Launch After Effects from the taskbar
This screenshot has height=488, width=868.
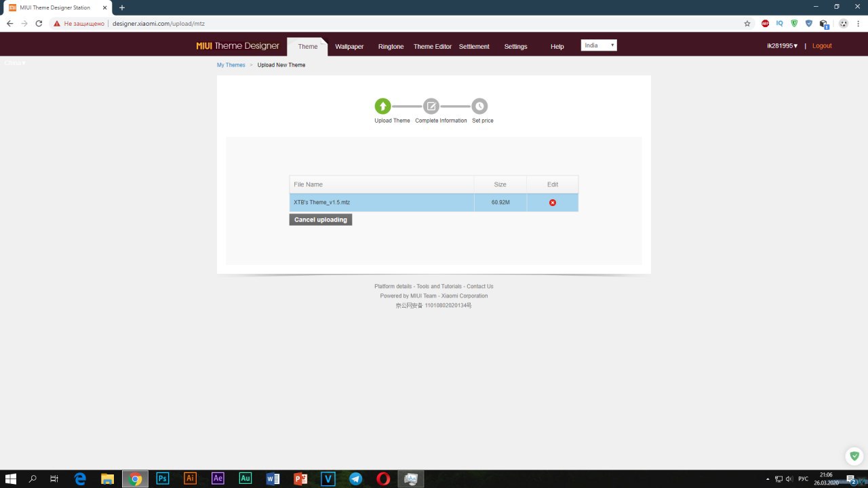(x=218, y=479)
